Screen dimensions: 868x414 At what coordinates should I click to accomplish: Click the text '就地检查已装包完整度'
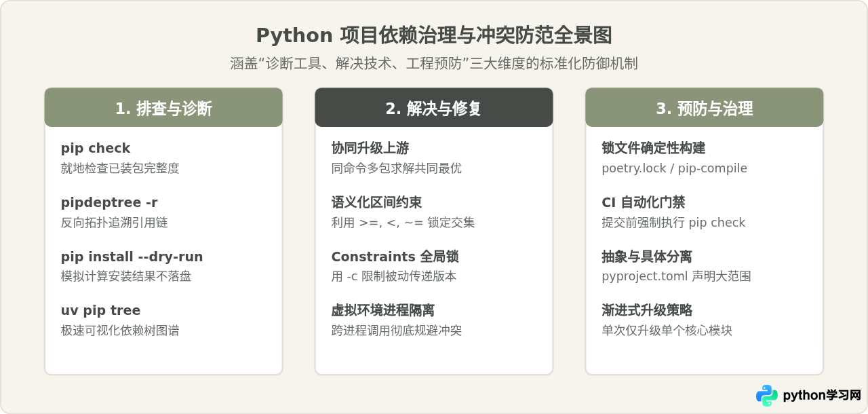[x=120, y=168]
